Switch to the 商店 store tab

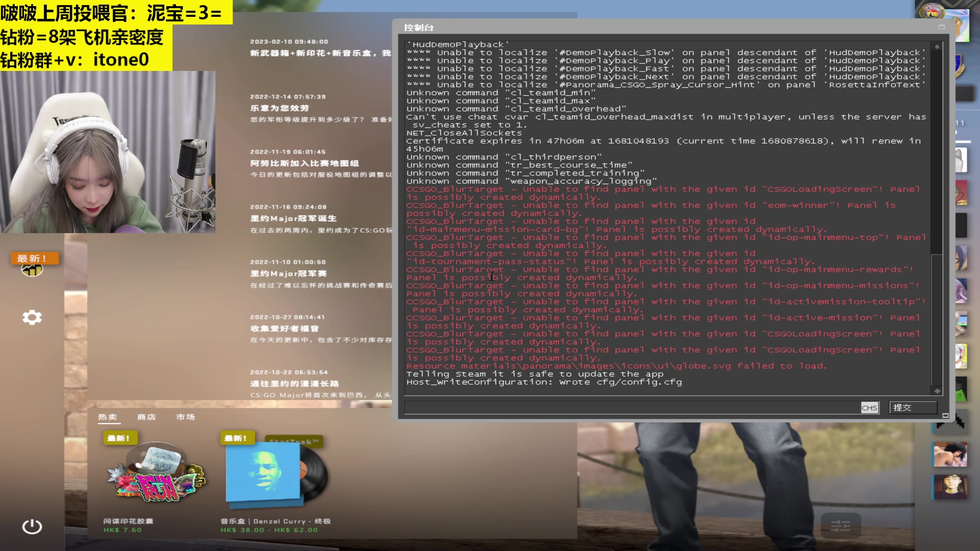146,417
